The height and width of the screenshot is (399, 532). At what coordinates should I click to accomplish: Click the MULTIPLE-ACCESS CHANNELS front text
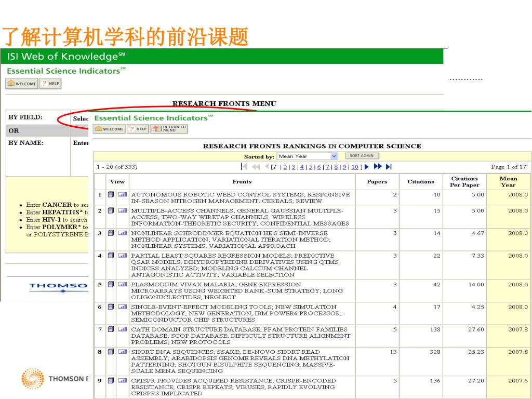240,217
